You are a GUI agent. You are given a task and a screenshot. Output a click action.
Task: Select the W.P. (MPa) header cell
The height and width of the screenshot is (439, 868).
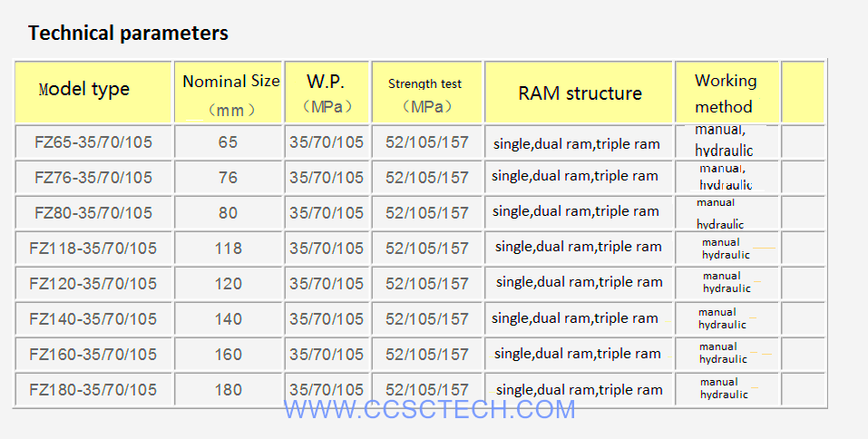[x=327, y=93]
